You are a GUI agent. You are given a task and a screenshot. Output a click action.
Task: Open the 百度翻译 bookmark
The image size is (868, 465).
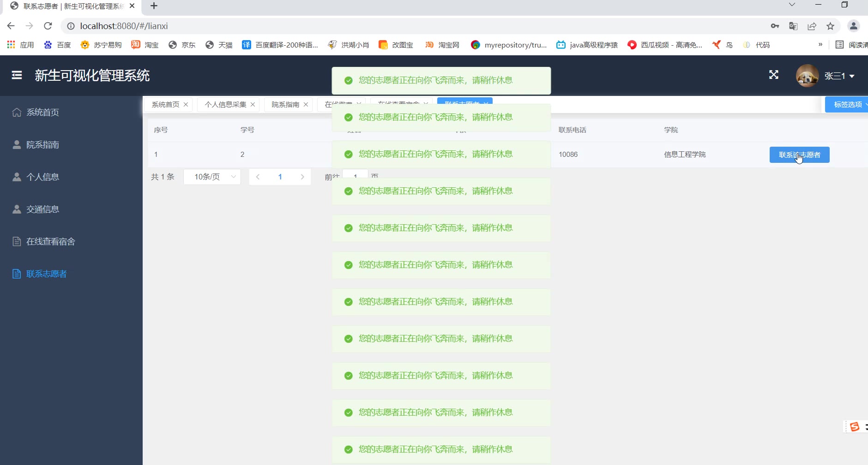[280, 45]
